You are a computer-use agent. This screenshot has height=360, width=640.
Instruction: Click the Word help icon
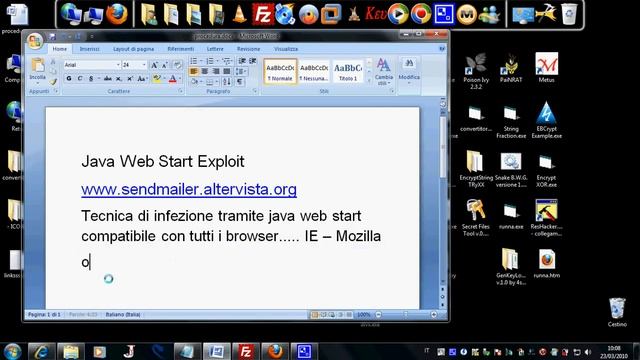point(442,49)
